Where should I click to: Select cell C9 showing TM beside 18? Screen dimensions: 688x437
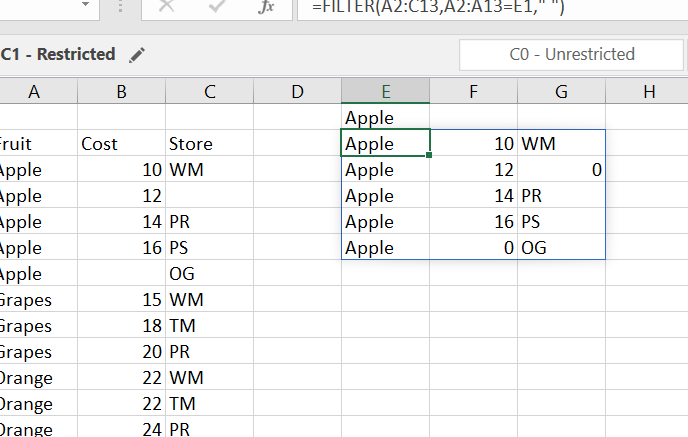pos(210,325)
